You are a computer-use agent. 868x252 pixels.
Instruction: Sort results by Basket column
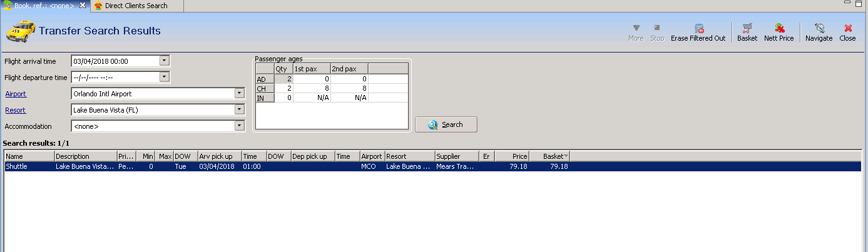pos(549,156)
